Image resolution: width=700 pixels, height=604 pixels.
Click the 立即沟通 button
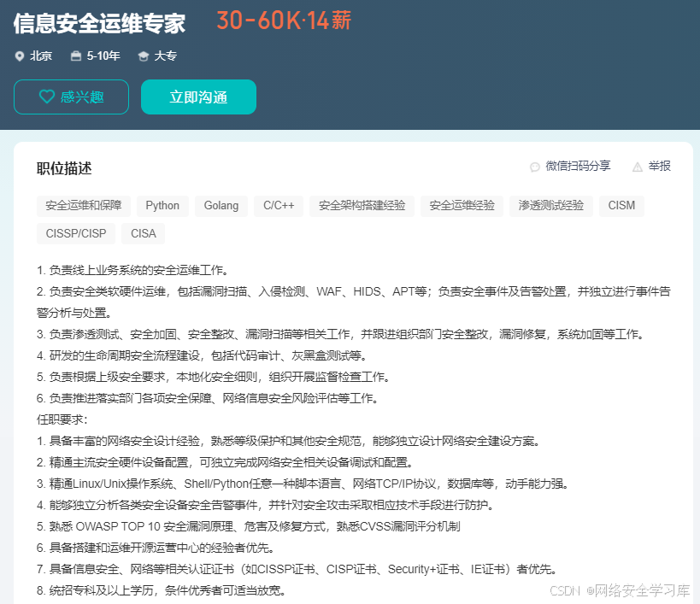(198, 97)
